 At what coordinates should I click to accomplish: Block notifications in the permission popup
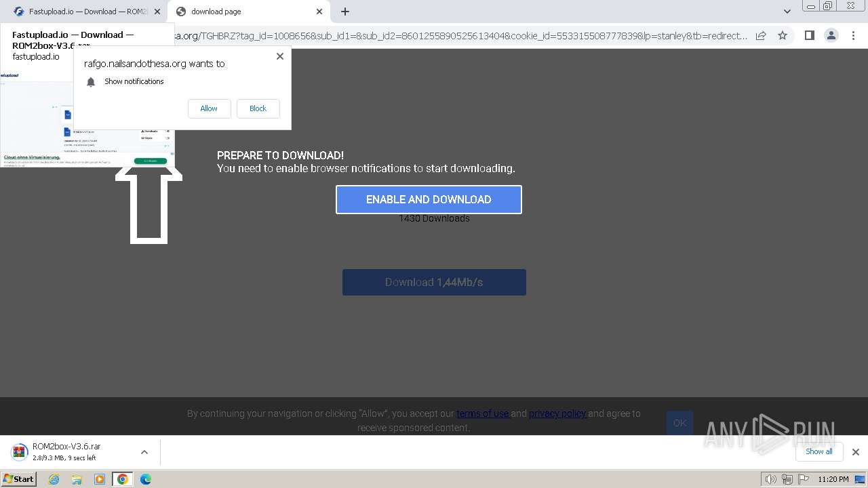[258, 108]
